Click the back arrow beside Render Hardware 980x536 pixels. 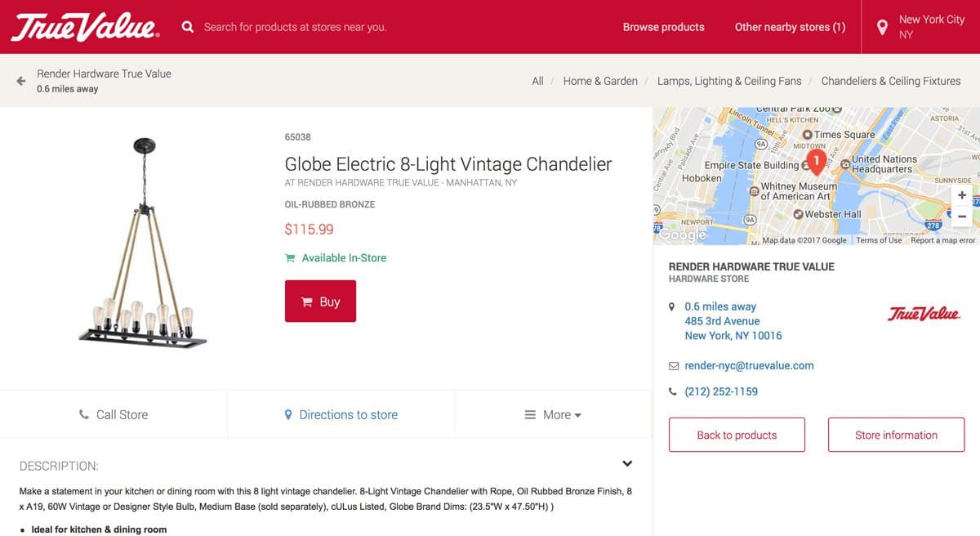pyautogui.click(x=21, y=81)
